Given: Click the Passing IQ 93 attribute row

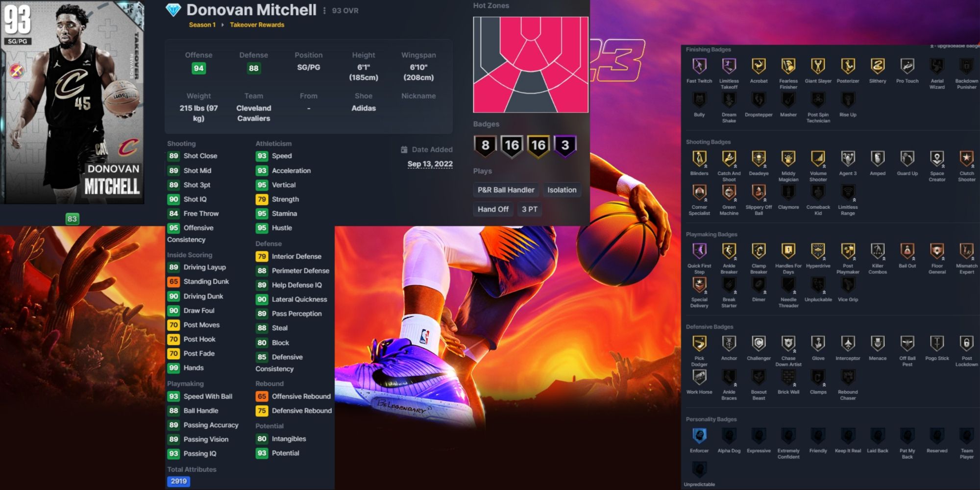Looking at the screenshot, I should 192,454.
